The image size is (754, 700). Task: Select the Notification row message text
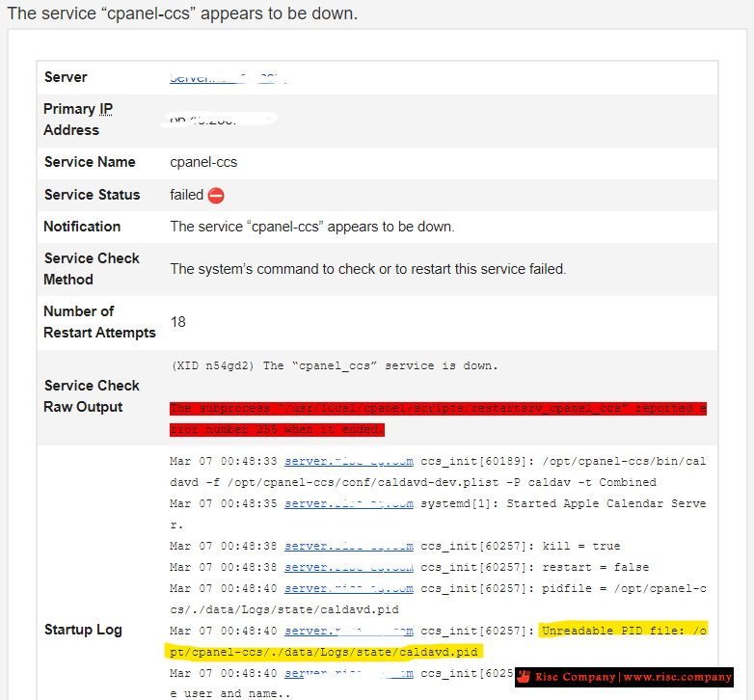312,227
